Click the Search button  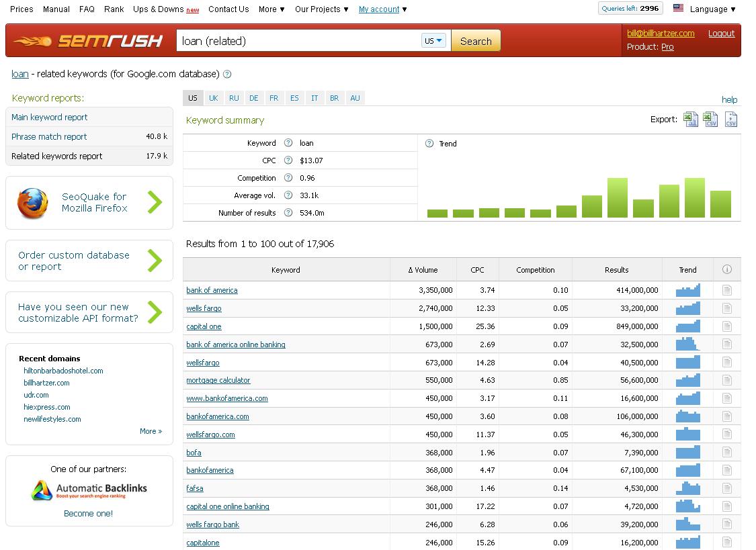click(x=476, y=41)
